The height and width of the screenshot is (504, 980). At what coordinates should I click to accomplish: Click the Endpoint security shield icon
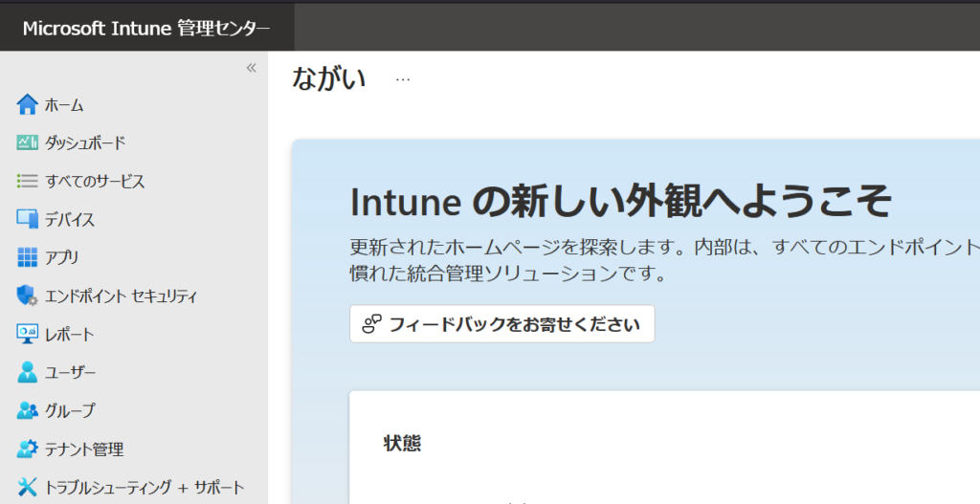27,296
